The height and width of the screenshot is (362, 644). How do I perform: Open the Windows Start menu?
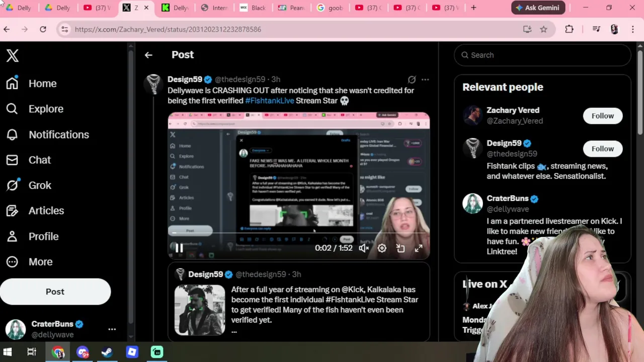click(8, 352)
